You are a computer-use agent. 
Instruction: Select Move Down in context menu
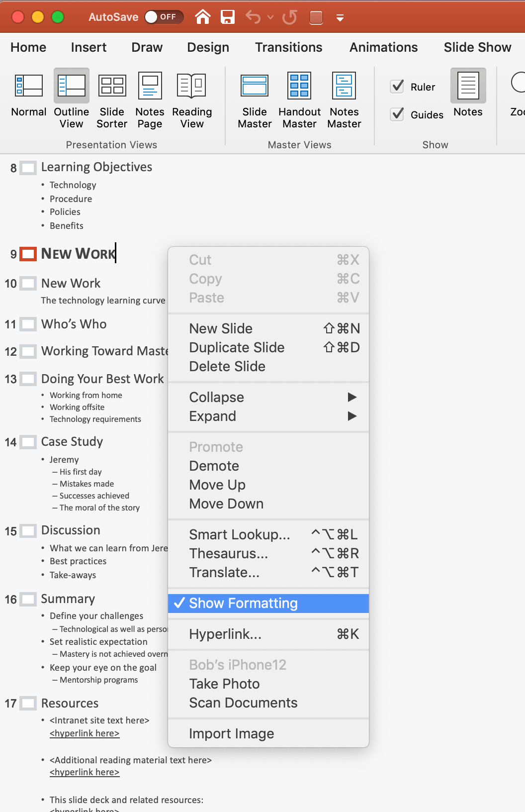tap(268, 504)
